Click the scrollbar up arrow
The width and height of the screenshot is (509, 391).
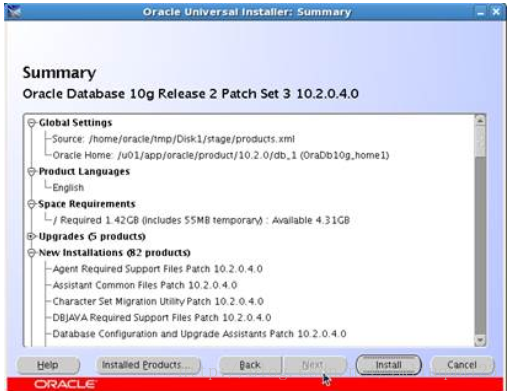pos(480,120)
